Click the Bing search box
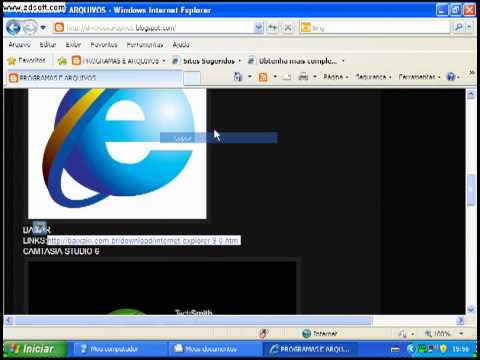The width and height of the screenshot is (480, 360). click(x=375, y=28)
